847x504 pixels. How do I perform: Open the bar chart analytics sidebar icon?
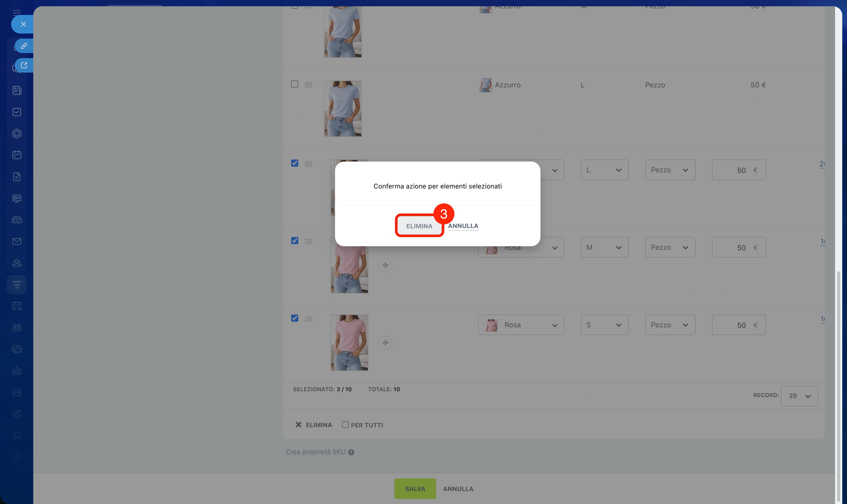[17, 370]
